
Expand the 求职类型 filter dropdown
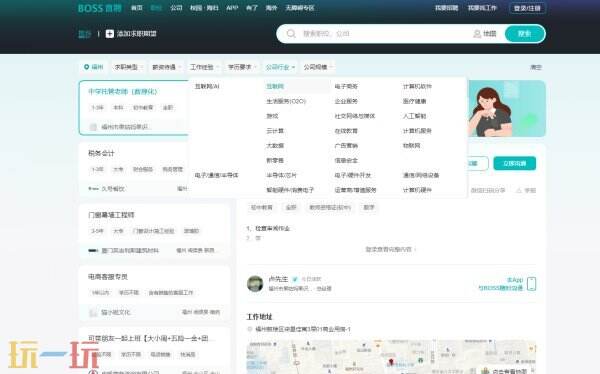pyautogui.click(x=128, y=67)
